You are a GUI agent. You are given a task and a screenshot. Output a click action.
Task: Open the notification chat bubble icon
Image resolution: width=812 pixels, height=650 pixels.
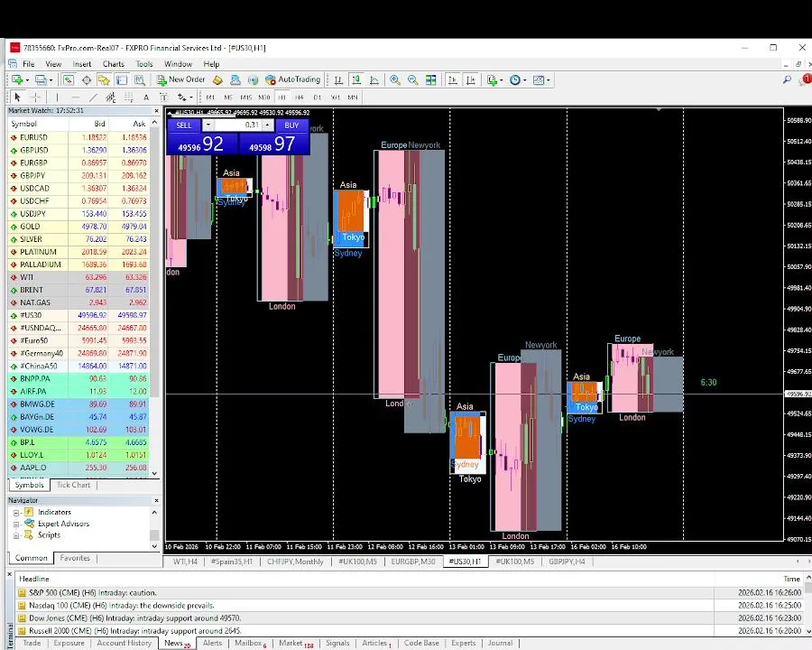[x=806, y=79]
